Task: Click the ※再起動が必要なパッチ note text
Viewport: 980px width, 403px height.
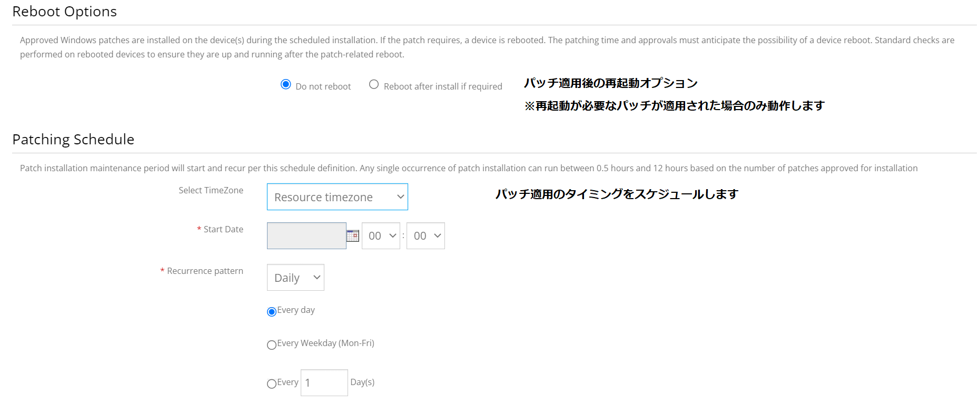Action: point(675,106)
